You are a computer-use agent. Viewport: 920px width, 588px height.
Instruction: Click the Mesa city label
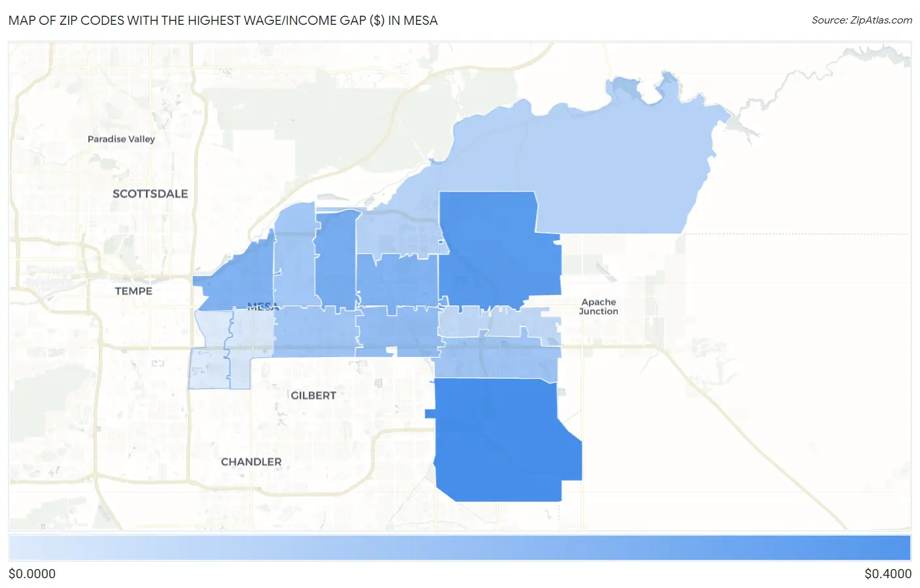tap(263, 306)
